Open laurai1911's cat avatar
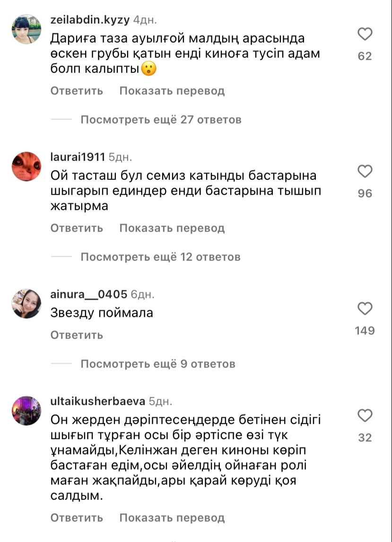The image size is (392, 542). tap(26, 166)
